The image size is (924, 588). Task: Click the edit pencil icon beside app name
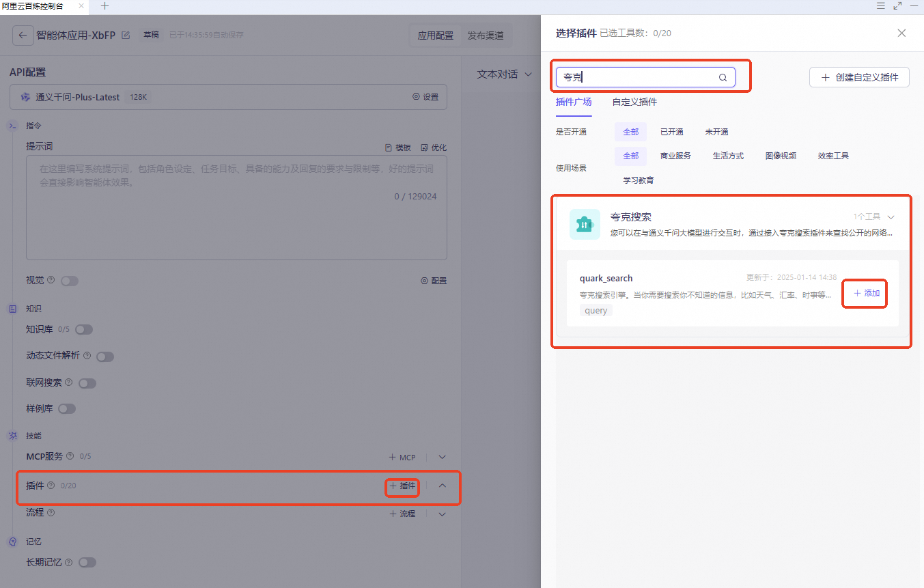coord(126,35)
